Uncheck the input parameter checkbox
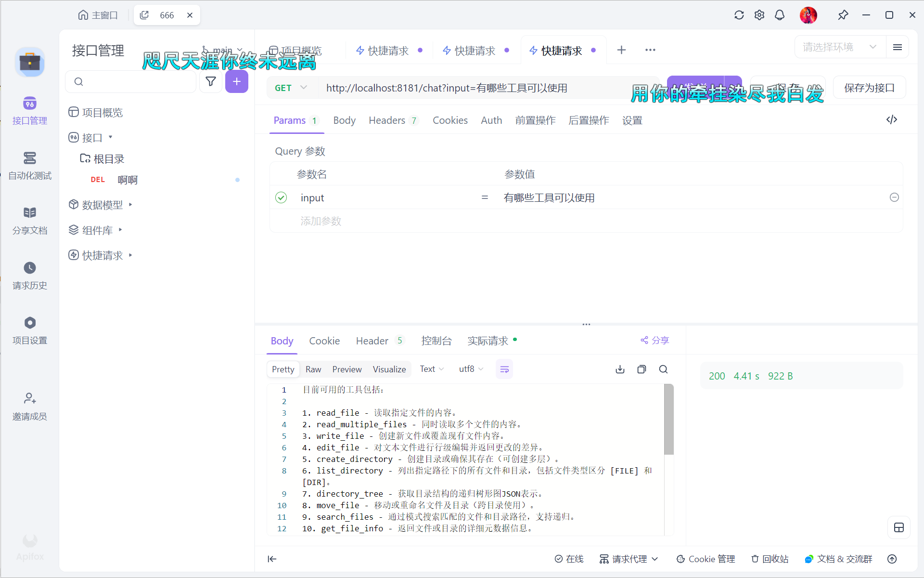 pos(281,197)
